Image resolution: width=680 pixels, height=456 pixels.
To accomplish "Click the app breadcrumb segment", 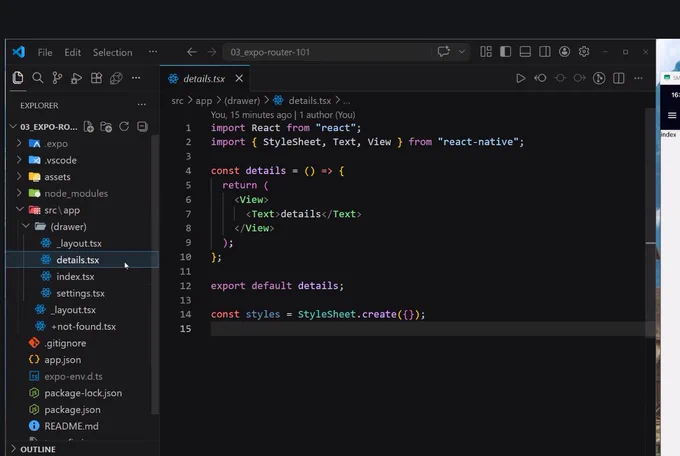I will tap(203, 101).
